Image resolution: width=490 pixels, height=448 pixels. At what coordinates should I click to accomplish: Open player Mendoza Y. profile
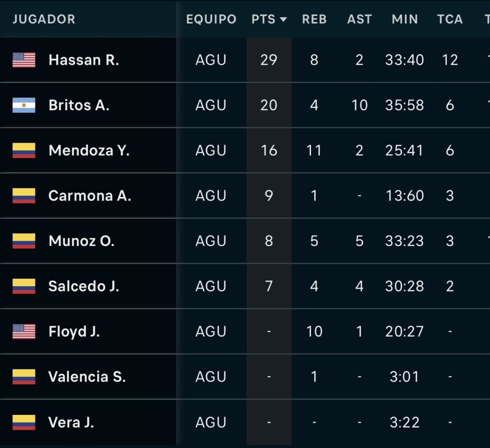(89, 150)
